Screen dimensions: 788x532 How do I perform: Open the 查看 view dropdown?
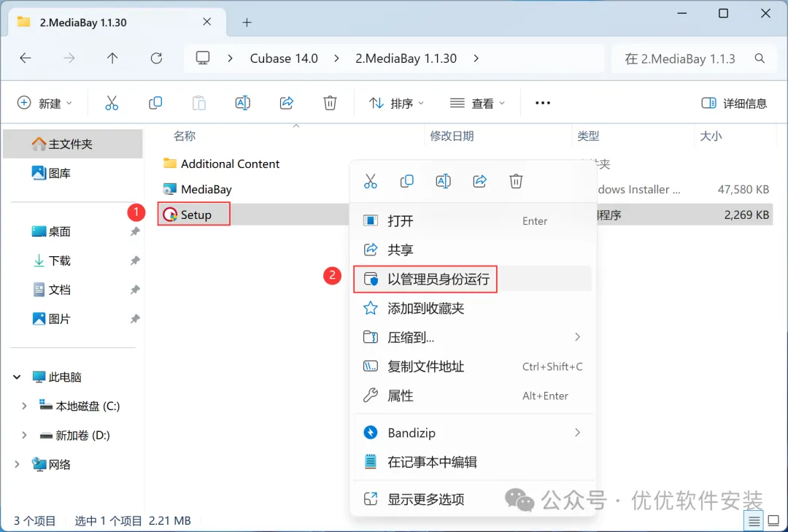tap(477, 103)
